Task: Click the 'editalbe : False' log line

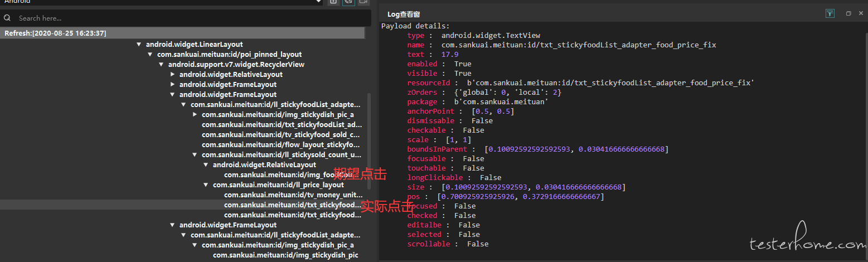Action: click(x=443, y=225)
